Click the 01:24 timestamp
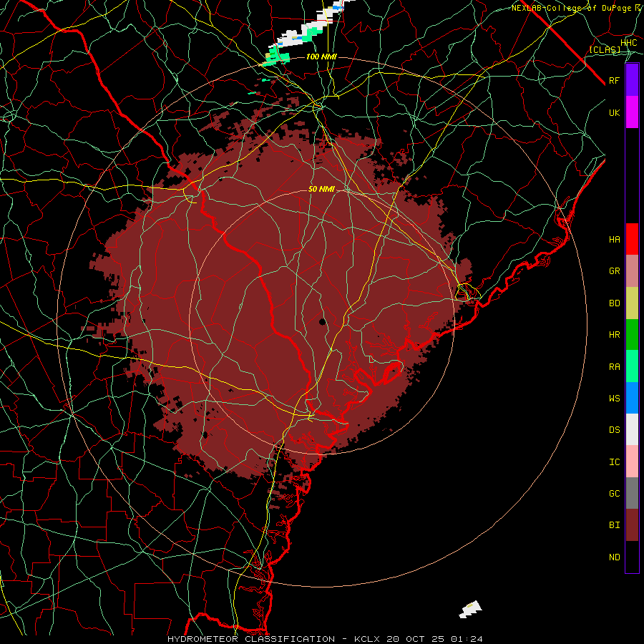This screenshot has width=644, height=644. pos(467,639)
